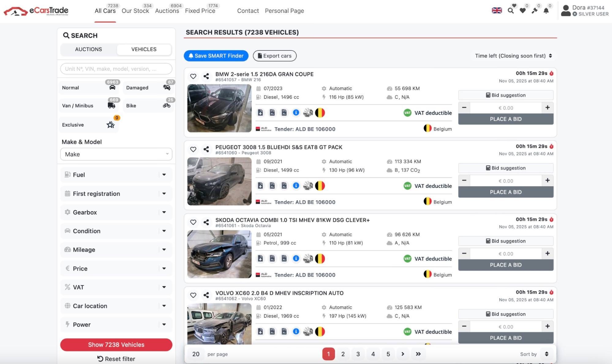Favorite the BMW 2-serie listing heart icon
612x364 pixels.
(x=193, y=76)
